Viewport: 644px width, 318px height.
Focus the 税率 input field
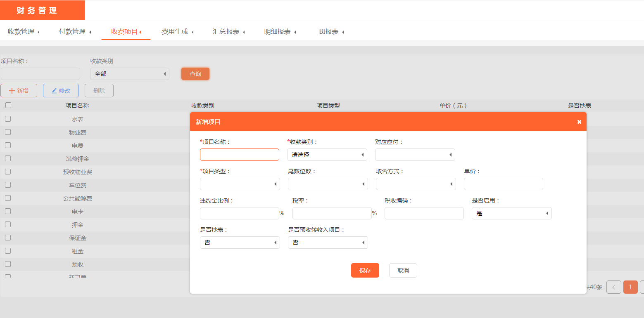[332, 213]
